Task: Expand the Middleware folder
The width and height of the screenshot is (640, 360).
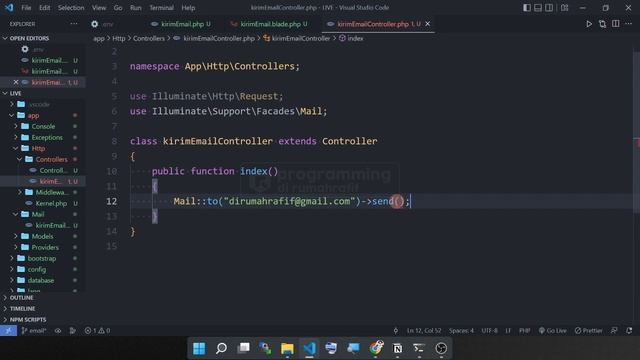Action: coord(52,192)
